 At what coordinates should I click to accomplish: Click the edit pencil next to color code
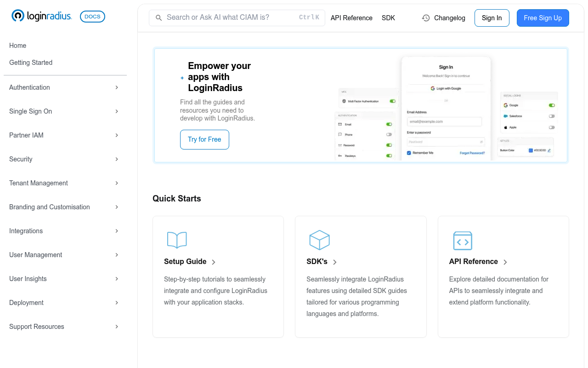click(x=549, y=150)
